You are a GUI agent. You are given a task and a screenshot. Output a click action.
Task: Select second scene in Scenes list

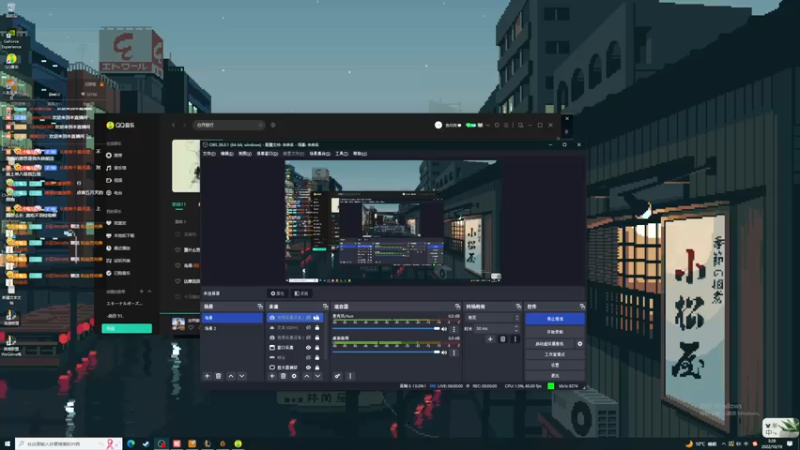pyautogui.click(x=233, y=328)
